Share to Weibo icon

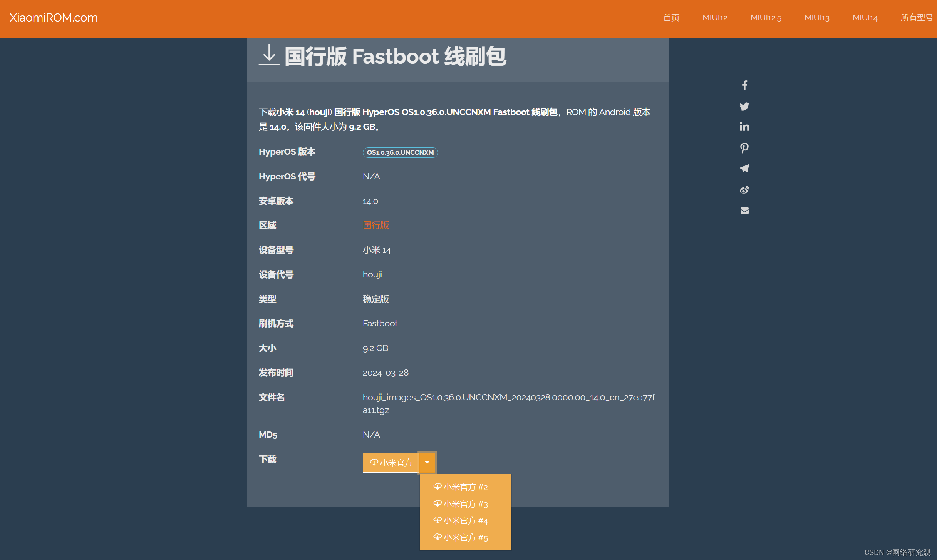point(744,190)
